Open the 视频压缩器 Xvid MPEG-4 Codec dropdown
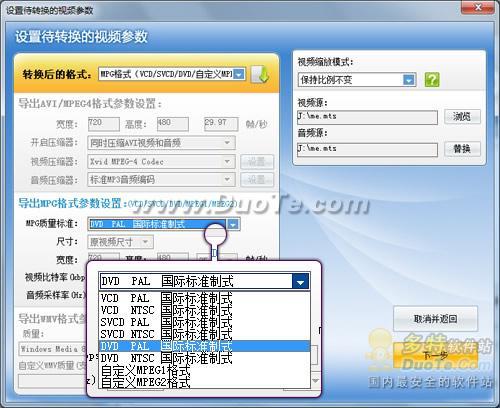This screenshot has height=408, width=500. pyautogui.click(x=161, y=162)
